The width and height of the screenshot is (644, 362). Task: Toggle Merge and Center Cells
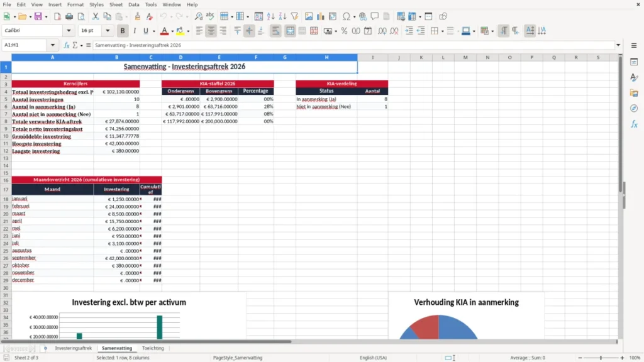coord(290,31)
